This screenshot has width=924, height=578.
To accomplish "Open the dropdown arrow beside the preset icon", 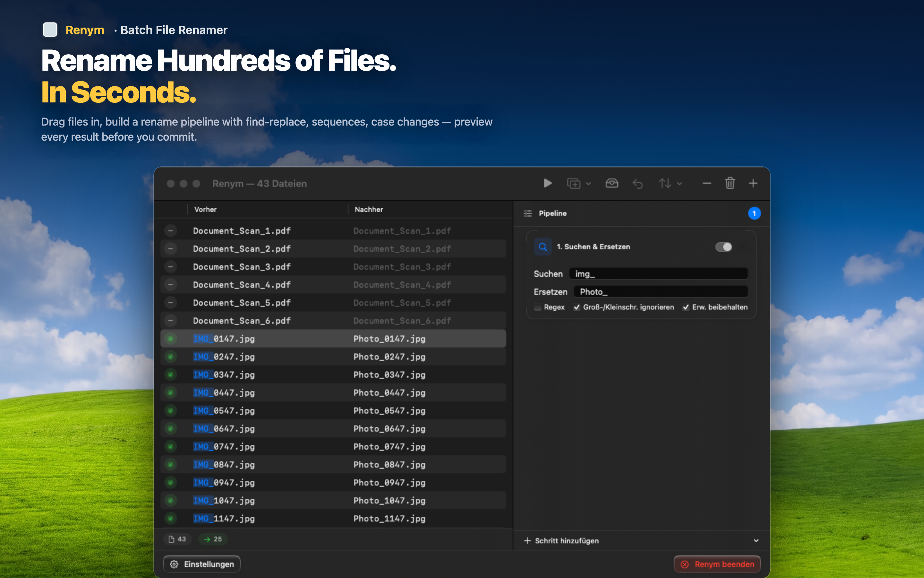I will click(588, 184).
